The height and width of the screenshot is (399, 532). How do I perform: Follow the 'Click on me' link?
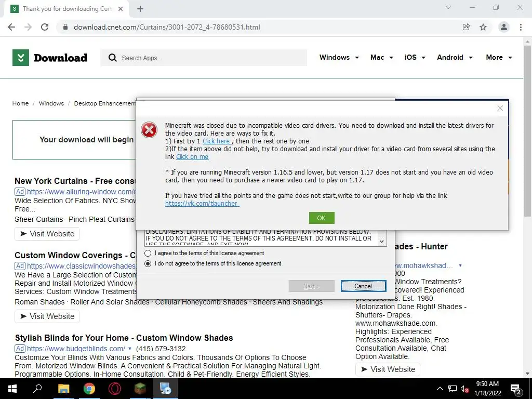tap(192, 157)
